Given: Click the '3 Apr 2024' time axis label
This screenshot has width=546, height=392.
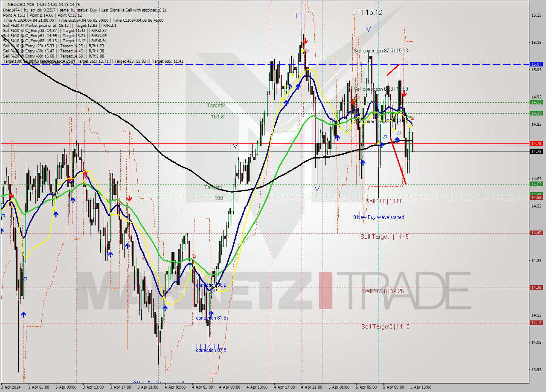Looking at the screenshot, I should [x=11, y=387].
